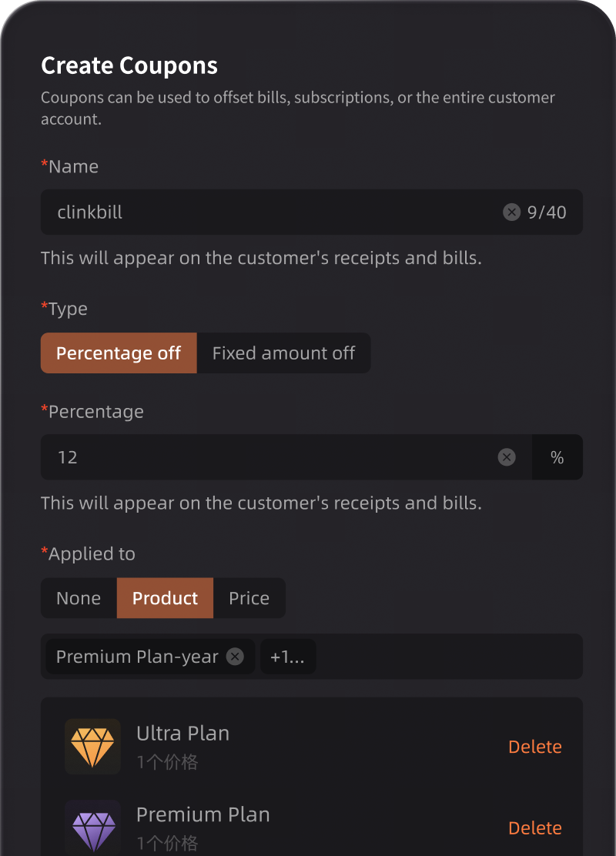Select the Ultra Plan list row
Screen dimensions: 616x856
click(308, 747)
